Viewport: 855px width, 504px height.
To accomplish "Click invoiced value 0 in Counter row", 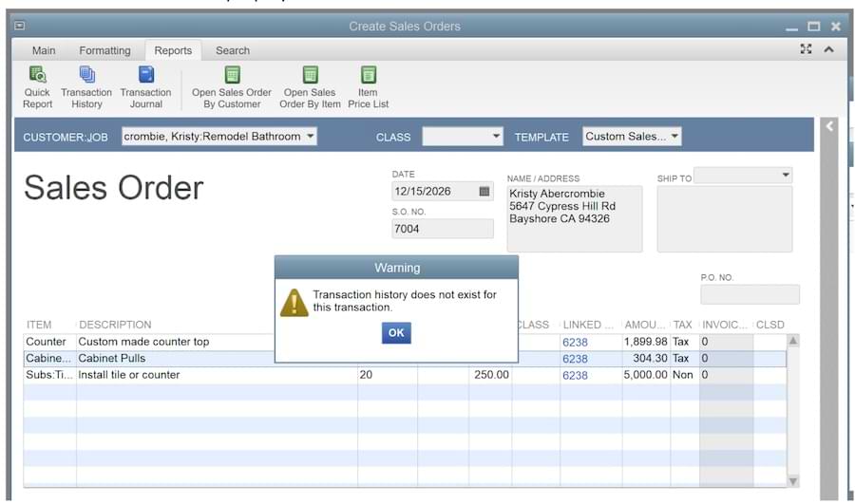I will click(x=705, y=343).
